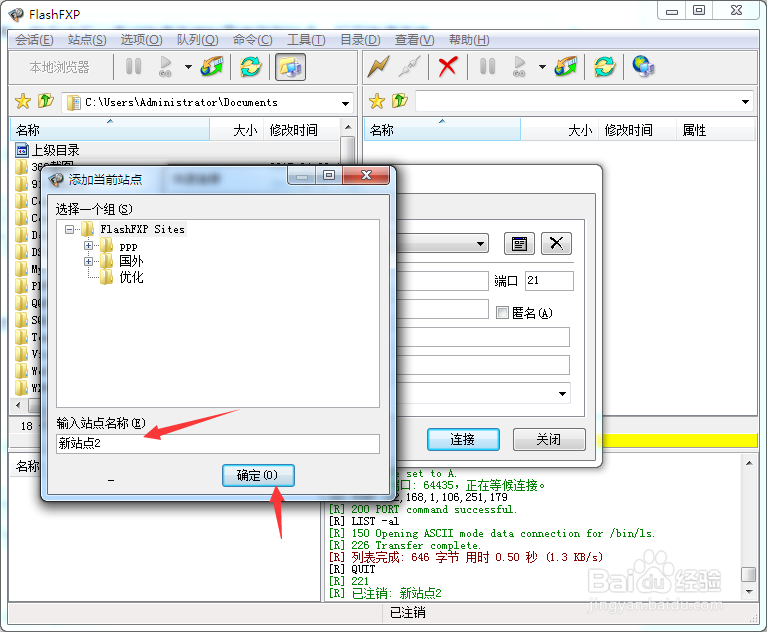This screenshot has height=632, width=767.
Task: Click the X clear history button
Action: (x=556, y=244)
